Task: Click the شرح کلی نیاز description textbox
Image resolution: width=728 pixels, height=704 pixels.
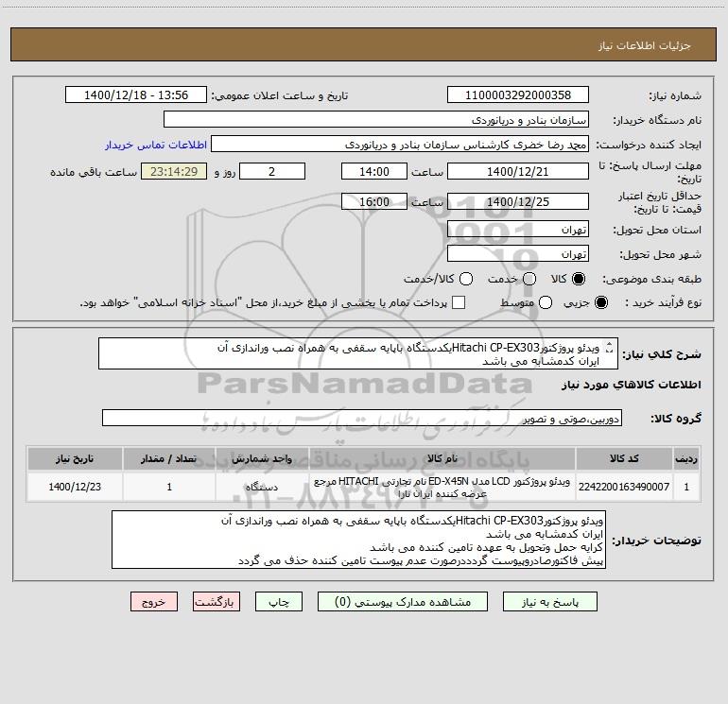Action: point(358,353)
